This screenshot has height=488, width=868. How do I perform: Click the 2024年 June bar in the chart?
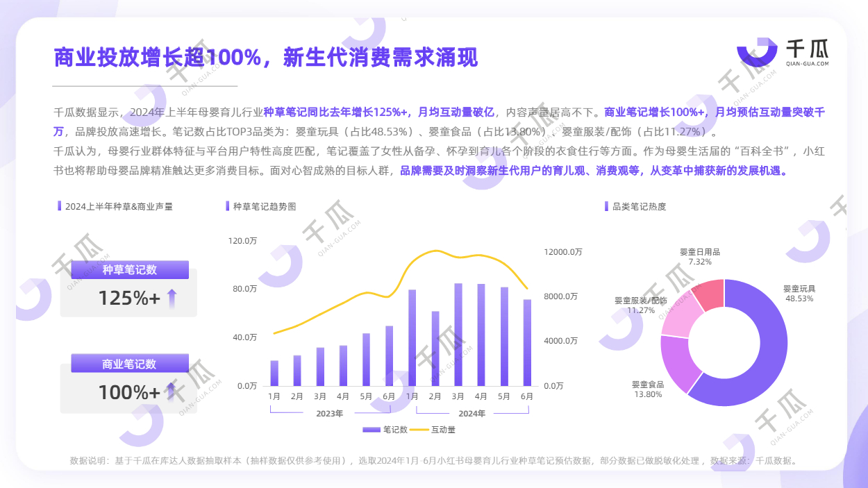[x=527, y=342]
